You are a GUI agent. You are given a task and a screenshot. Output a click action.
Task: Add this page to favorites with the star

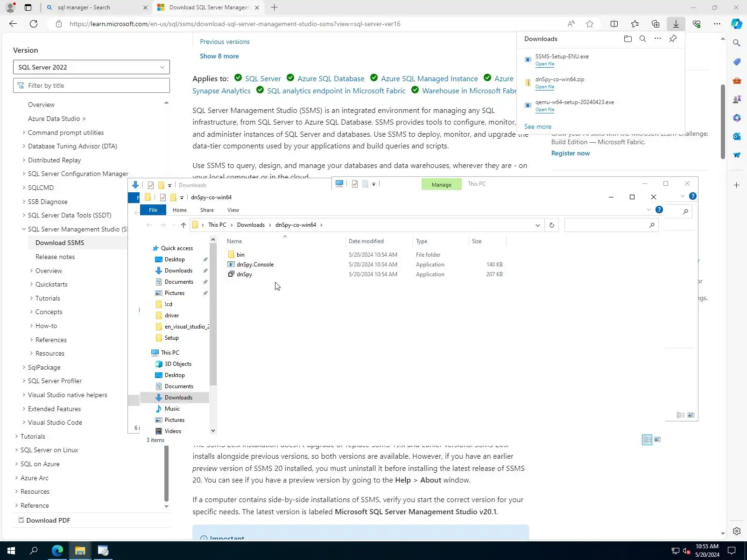click(590, 24)
